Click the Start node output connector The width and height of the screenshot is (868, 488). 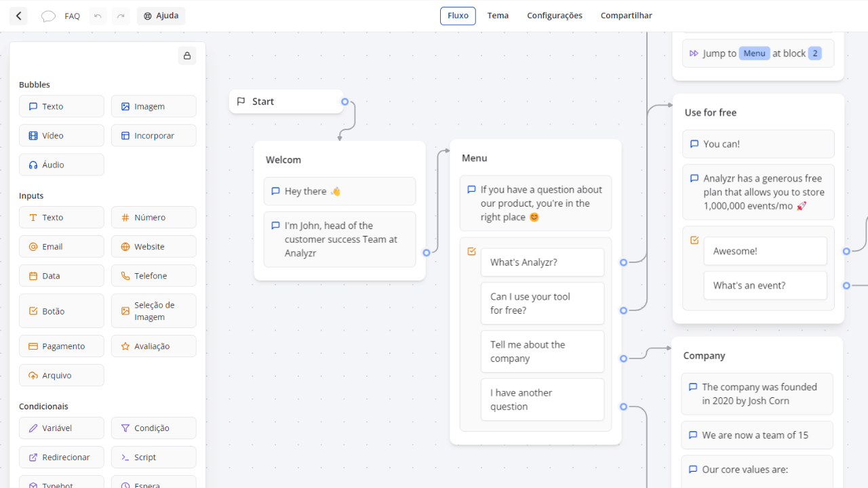coord(345,102)
